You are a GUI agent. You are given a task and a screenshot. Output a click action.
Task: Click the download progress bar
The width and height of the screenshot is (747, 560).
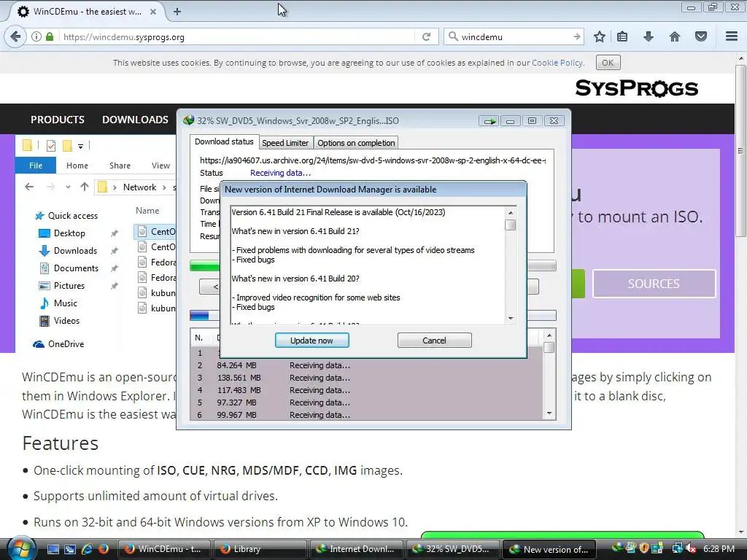pos(373,265)
